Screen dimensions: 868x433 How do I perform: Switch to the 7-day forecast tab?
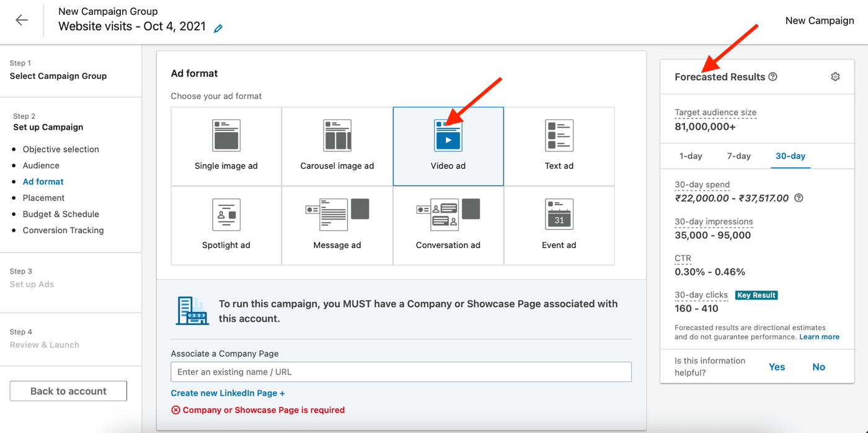738,156
